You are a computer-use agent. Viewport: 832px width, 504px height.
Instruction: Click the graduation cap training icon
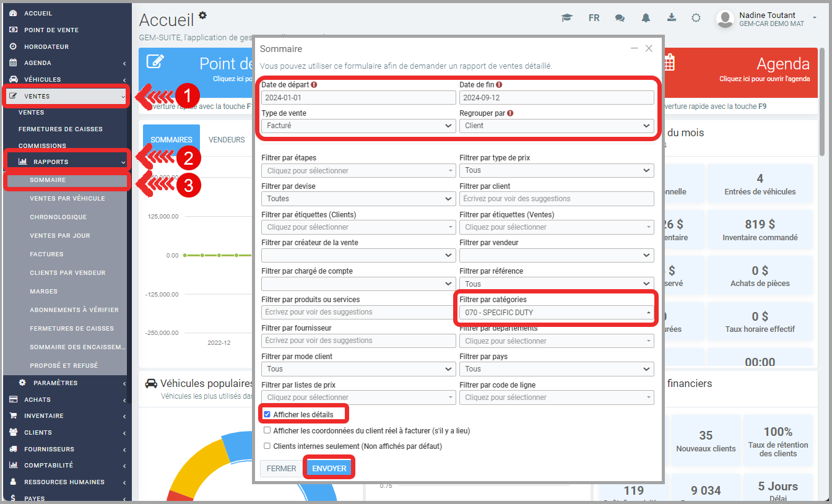[x=566, y=18]
